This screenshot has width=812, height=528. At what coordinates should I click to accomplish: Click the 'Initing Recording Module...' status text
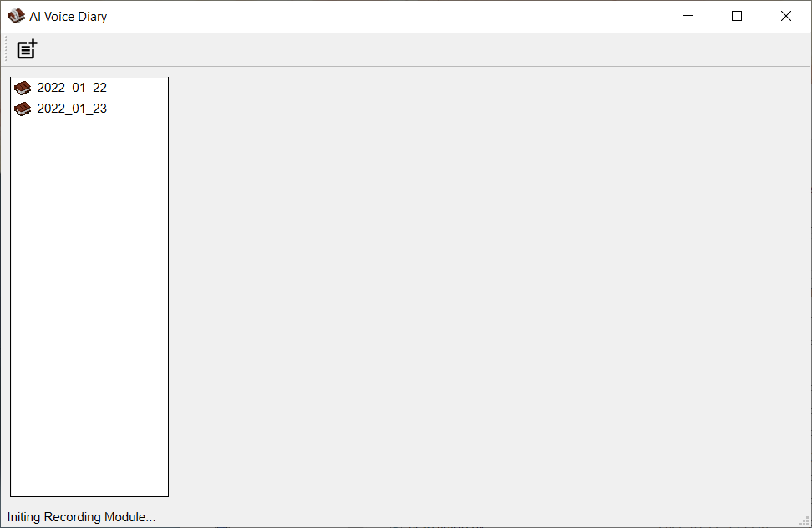pyautogui.click(x=81, y=517)
